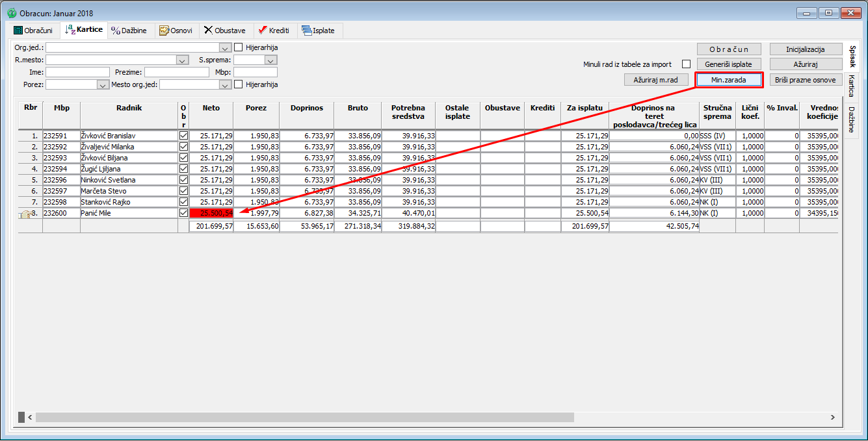The height and width of the screenshot is (441, 868).
Task: Open the Dažbine vertical side tab
Action: pyautogui.click(x=851, y=118)
